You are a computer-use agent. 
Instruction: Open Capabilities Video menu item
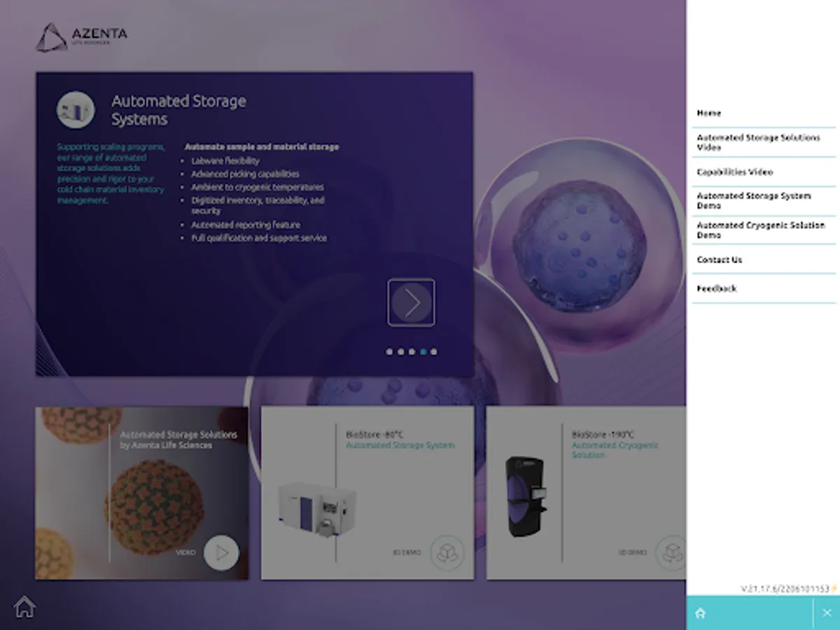pos(764,172)
